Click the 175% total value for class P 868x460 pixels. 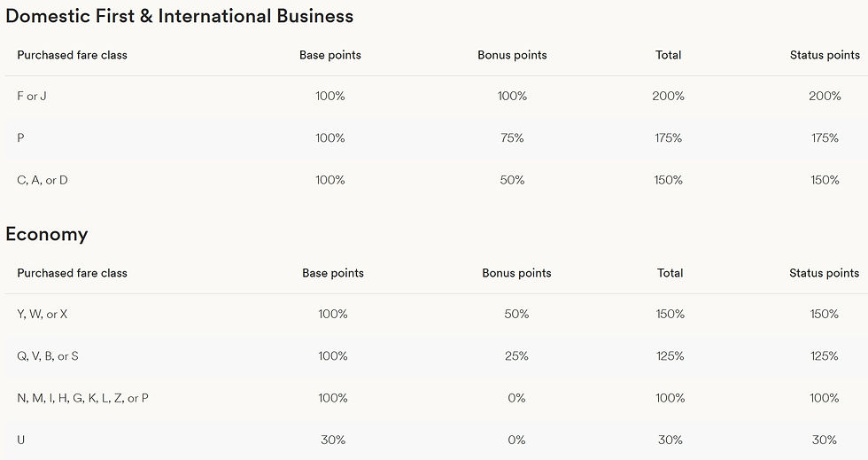[668, 138]
